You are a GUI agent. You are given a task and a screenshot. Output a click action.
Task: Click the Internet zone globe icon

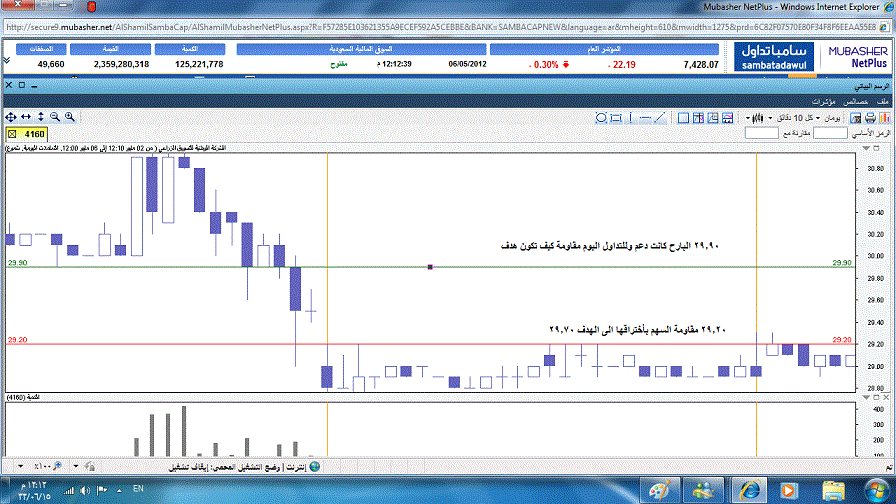[314, 467]
